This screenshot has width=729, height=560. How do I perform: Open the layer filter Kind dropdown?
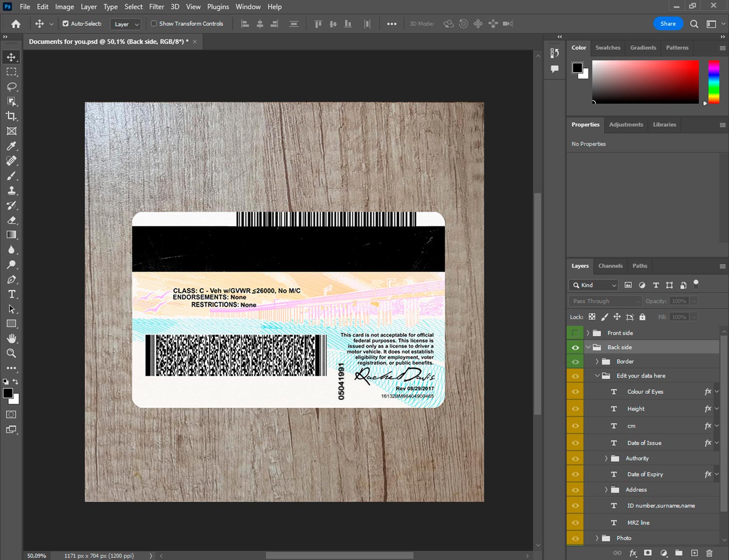click(593, 285)
